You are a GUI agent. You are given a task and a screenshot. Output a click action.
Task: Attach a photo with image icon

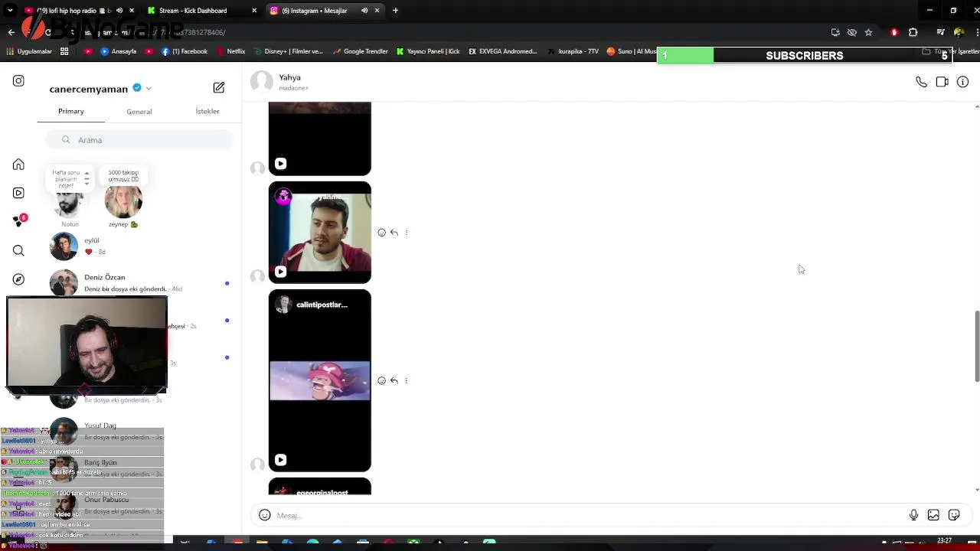pos(933,515)
